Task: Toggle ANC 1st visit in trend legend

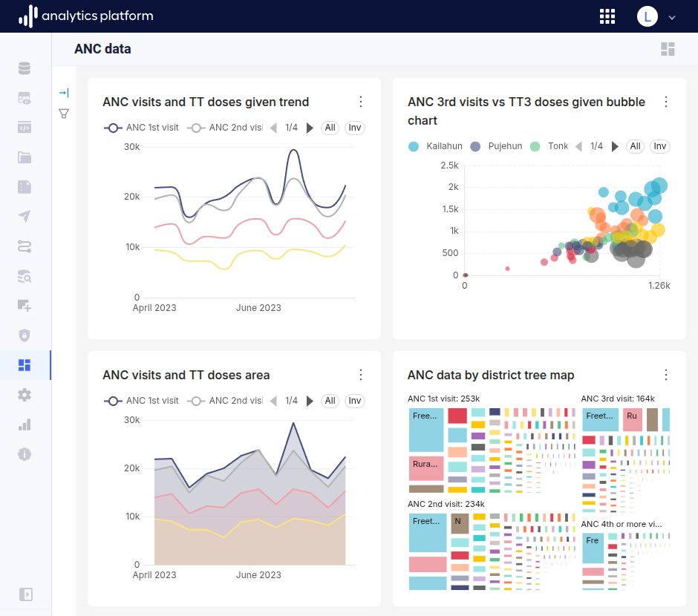Action: (x=141, y=128)
